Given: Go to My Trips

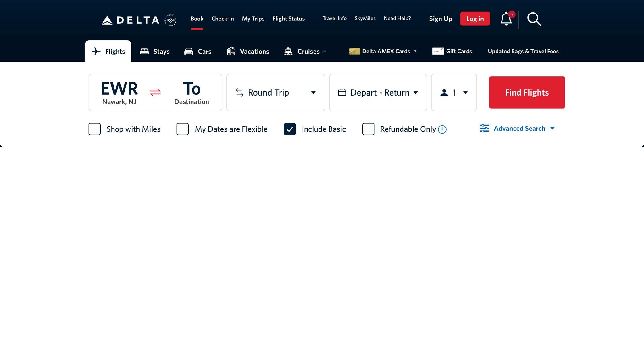Looking at the screenshot, I should pyautogui.click(x=253, y=19).
